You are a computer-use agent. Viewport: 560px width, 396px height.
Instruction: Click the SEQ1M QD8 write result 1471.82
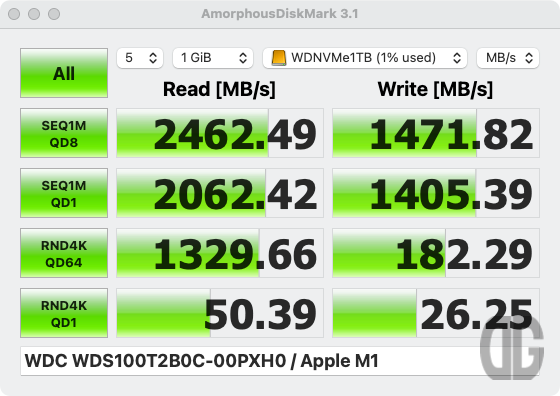click(x=436, y=133)
